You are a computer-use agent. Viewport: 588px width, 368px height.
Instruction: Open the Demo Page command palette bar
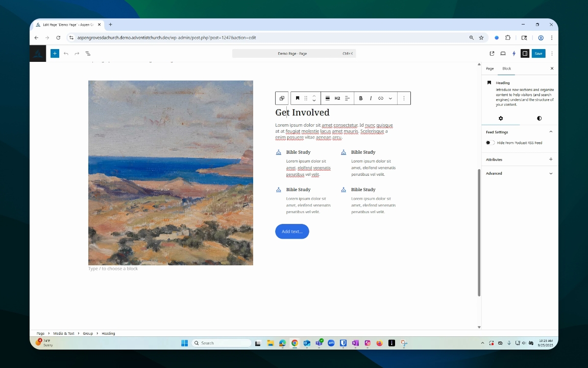[293, 54]
